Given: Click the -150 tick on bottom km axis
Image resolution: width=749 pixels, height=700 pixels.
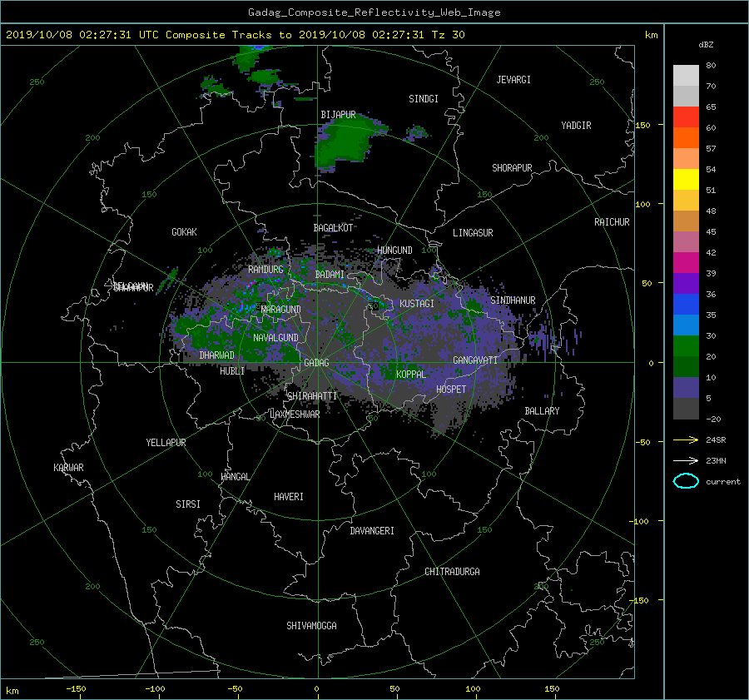Looking at the screenshot, I should click(x=76, y=688).
